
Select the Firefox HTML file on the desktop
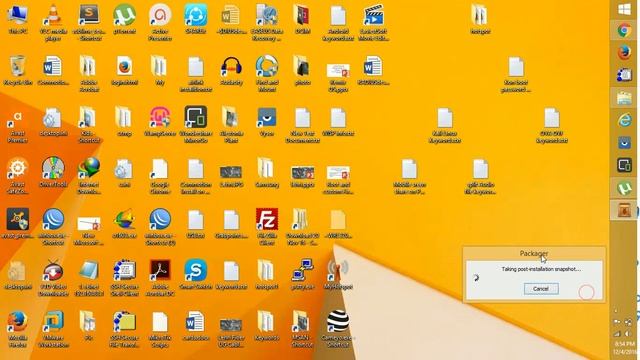coord(124,70)
